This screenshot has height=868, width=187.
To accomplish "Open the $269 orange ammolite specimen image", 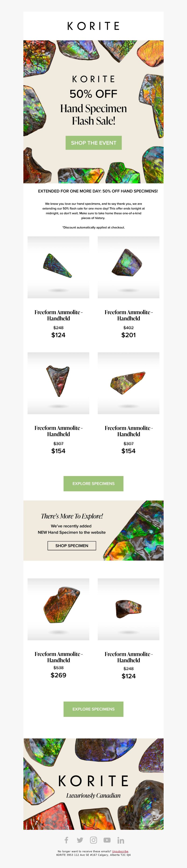I will [58, 609].
